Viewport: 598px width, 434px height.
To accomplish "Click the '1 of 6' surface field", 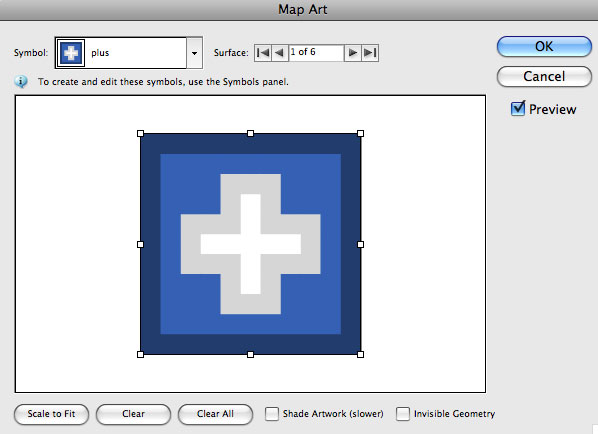I will tap(316, 53).
